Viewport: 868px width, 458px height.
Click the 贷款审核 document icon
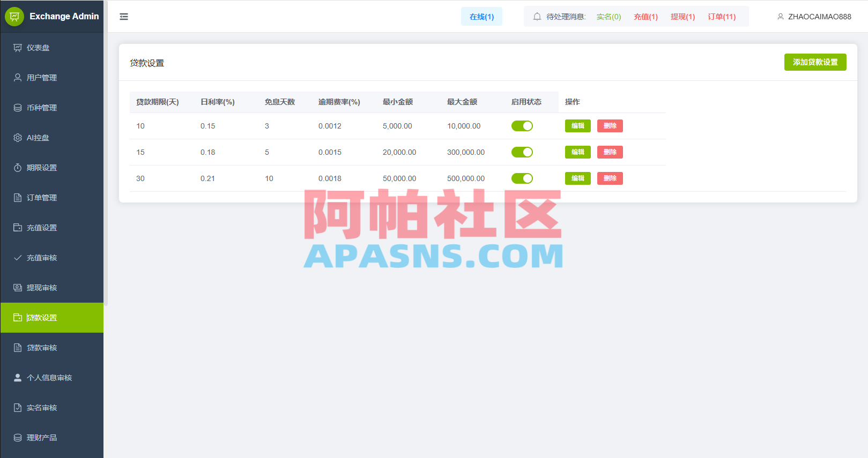[x=18, y=348]
